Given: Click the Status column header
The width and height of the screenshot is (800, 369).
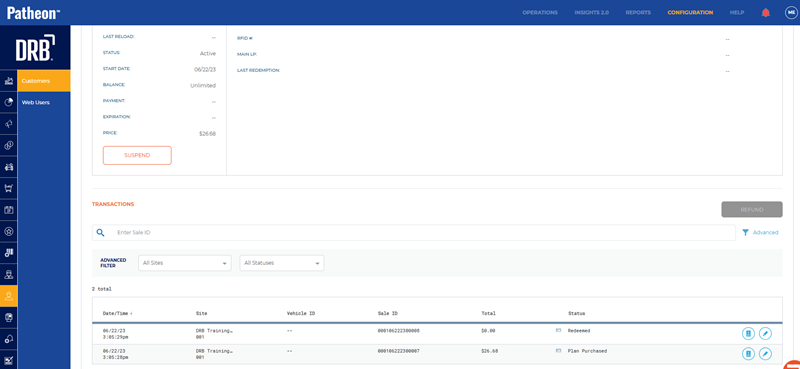Looking at the screenshot, I should 577,313.
